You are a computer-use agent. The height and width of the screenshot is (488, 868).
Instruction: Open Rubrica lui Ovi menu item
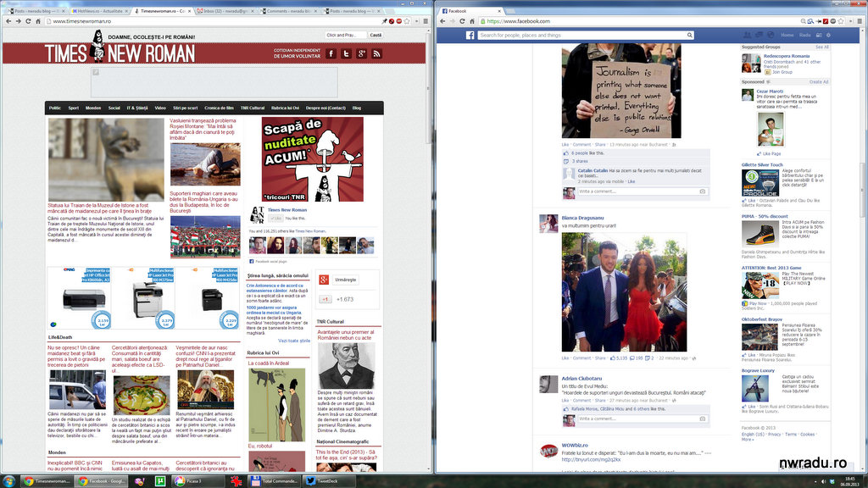[285, 108]
